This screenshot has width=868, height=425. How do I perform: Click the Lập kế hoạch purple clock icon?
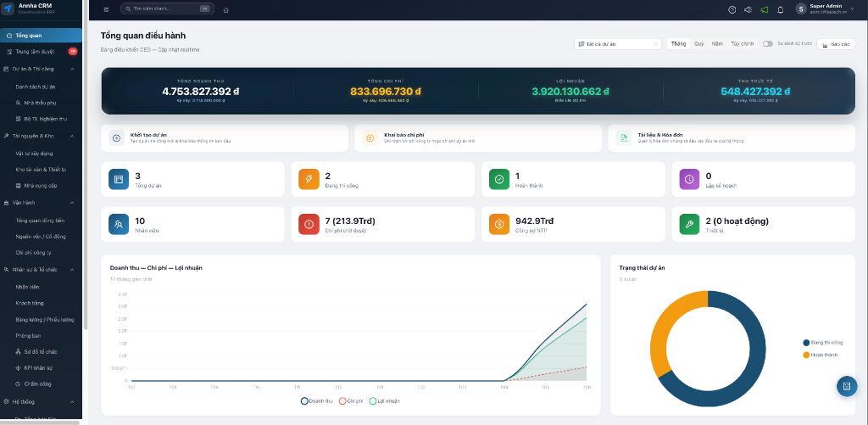(690, 179)
